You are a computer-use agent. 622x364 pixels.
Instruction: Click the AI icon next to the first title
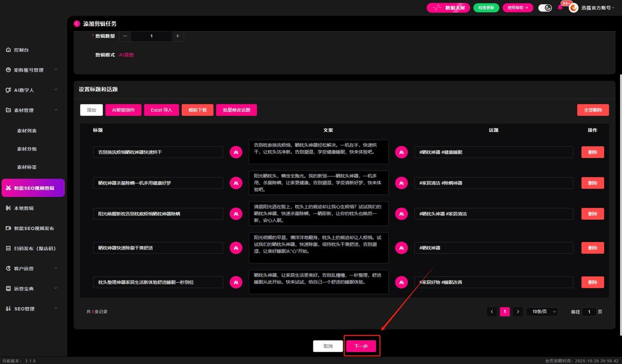coord(236,152)
